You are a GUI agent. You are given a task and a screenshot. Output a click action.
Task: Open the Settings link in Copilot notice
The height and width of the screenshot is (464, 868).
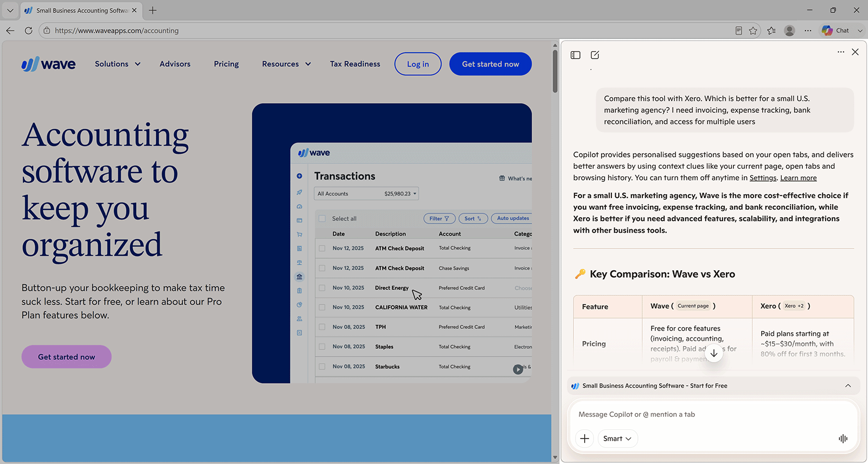pos(763,178)
